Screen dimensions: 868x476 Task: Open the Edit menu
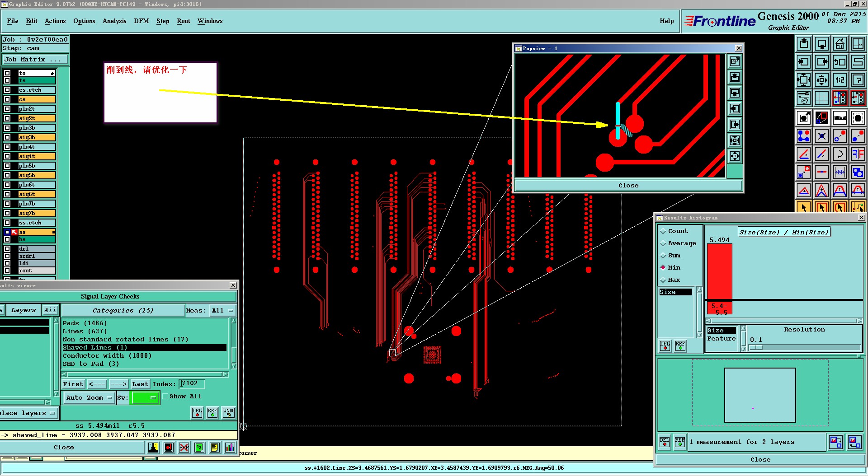[x=32, y=21]
